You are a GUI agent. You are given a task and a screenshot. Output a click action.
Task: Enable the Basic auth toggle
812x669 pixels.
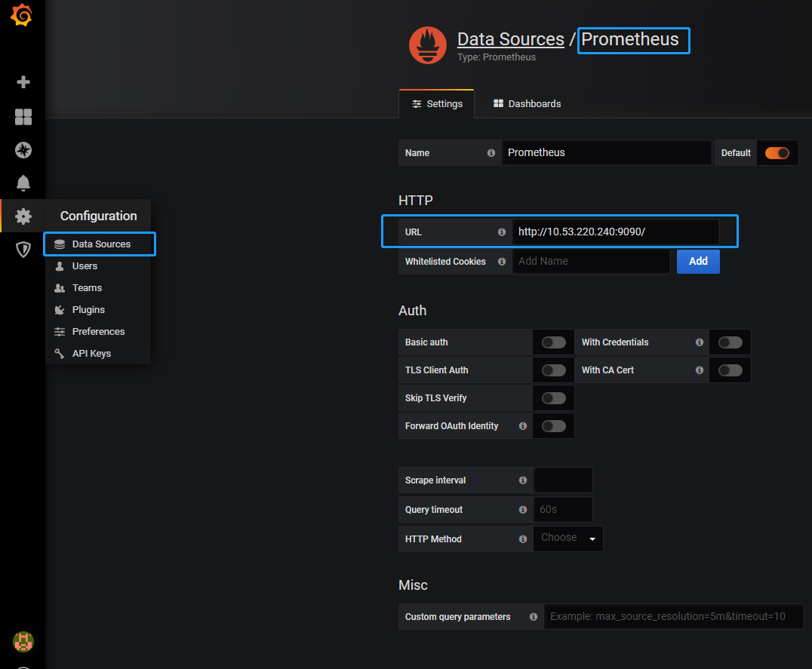pos(554,342)
